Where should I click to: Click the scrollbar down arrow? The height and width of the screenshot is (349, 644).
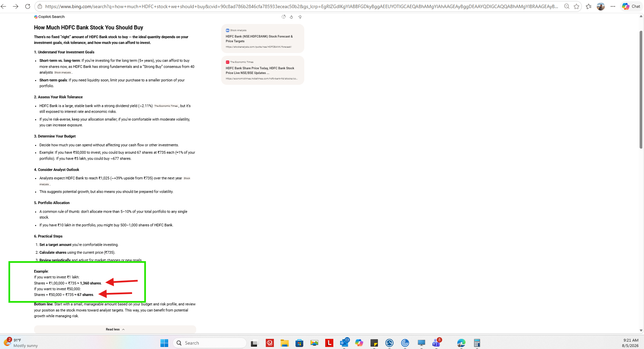point(641,330)
